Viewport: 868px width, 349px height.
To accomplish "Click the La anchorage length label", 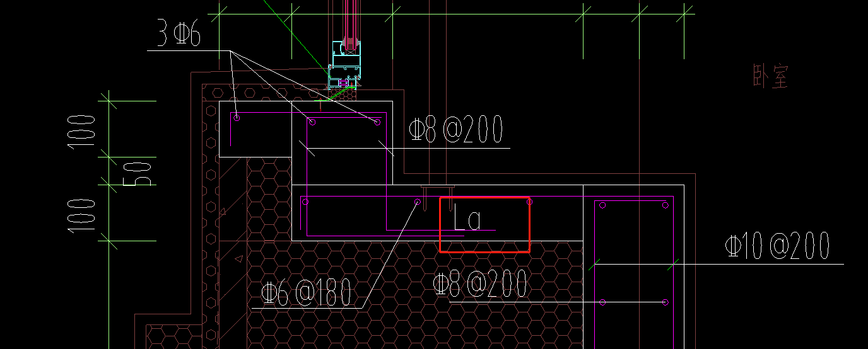I will click(x=467, y=220).
